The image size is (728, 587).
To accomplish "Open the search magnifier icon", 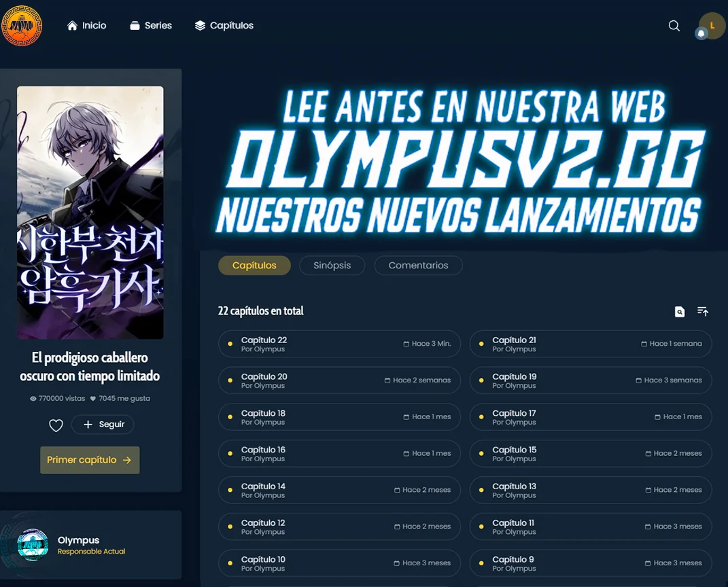I will [674, 26].
